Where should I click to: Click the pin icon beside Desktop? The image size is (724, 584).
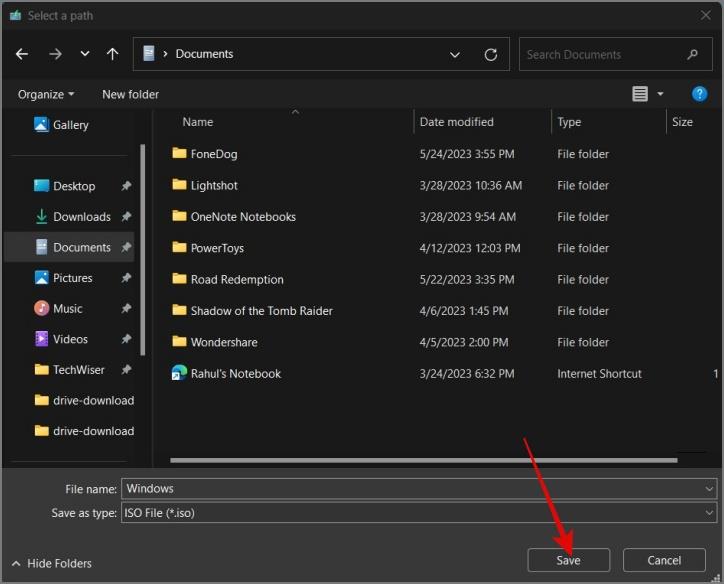tap(126, 186)
